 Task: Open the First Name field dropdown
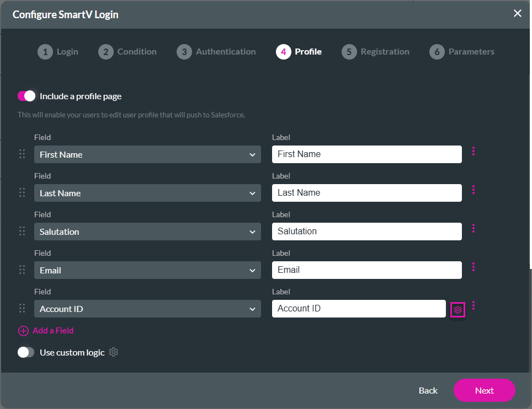[147, 154]
